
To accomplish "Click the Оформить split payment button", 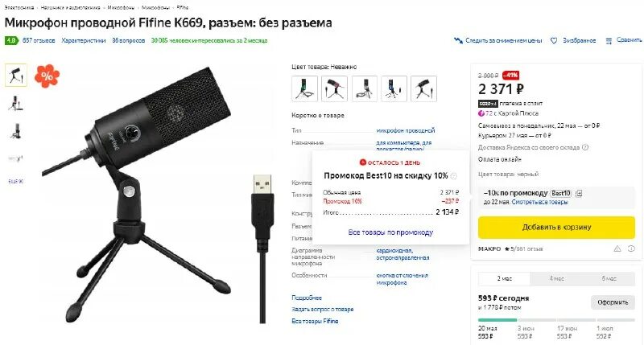I will [x=613, y=302].
